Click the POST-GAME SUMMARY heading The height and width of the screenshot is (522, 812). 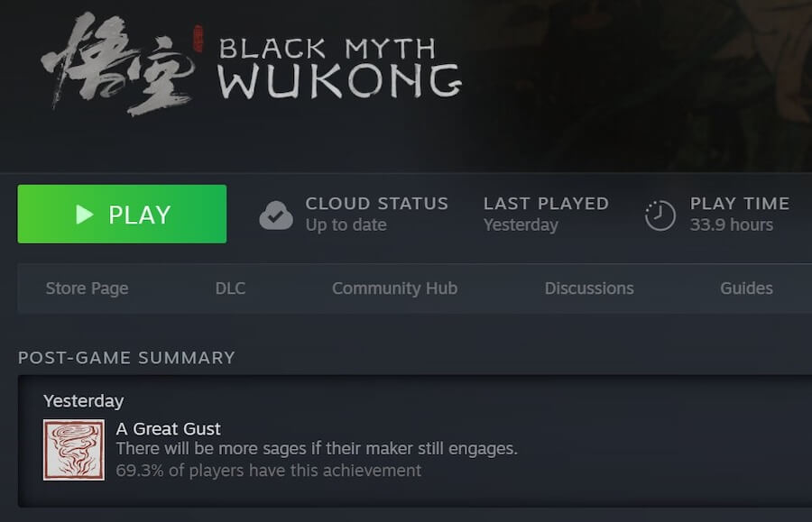(126, 358)
